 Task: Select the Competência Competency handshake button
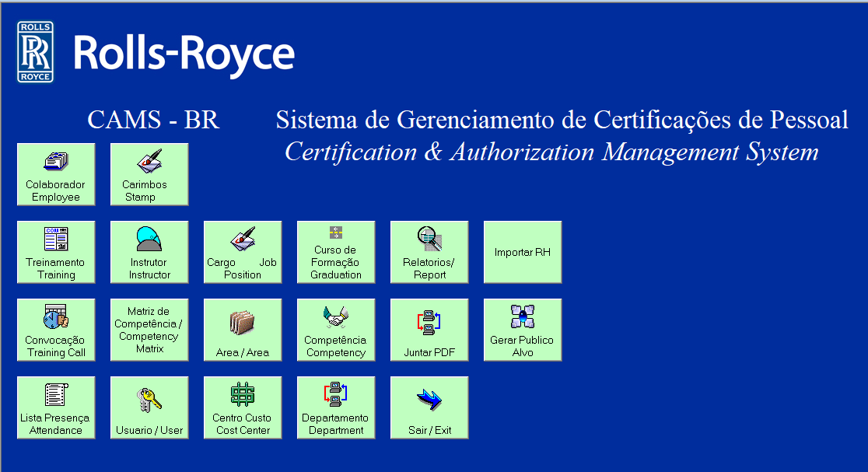point(336,330)
